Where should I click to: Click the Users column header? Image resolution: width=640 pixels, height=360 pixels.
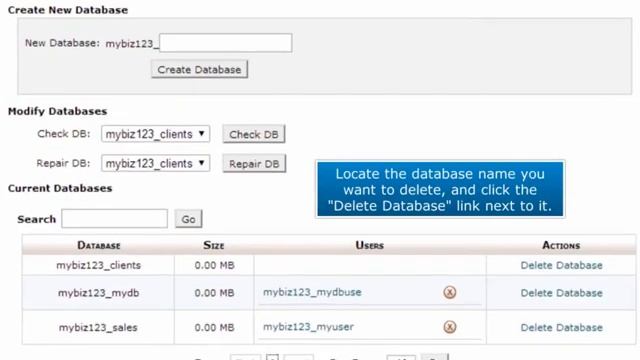369,245
